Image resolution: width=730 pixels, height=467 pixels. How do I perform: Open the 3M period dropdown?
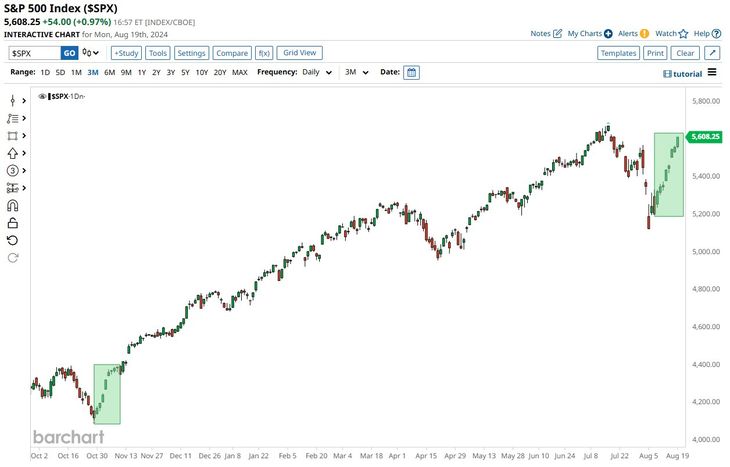(x=356, y=72)
